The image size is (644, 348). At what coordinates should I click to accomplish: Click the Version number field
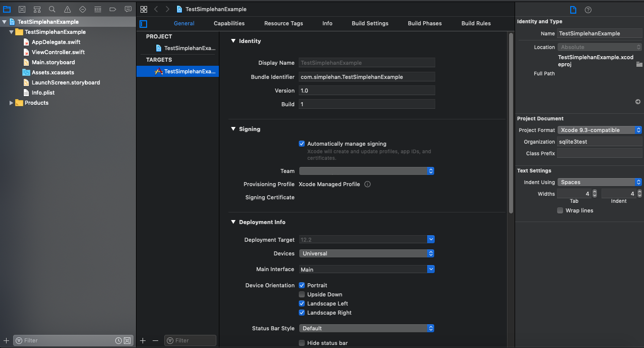(x=367, y=91)
